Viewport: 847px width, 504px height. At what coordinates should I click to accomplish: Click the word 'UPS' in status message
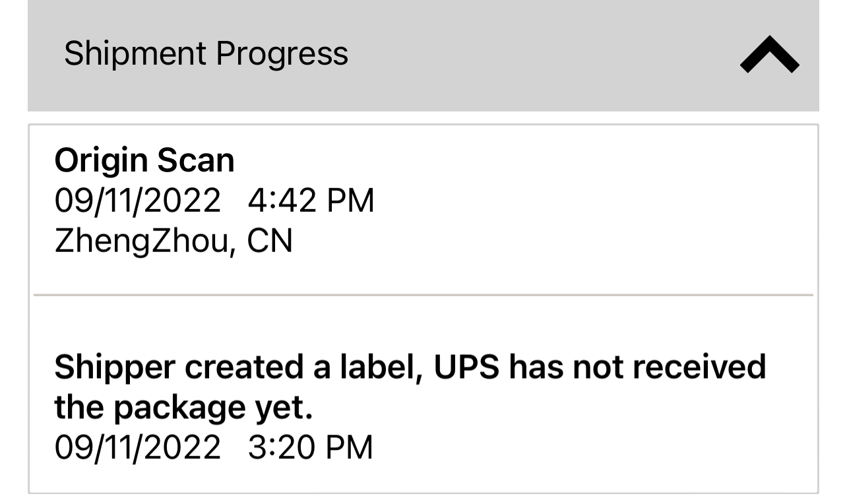[x=466, y=367]
